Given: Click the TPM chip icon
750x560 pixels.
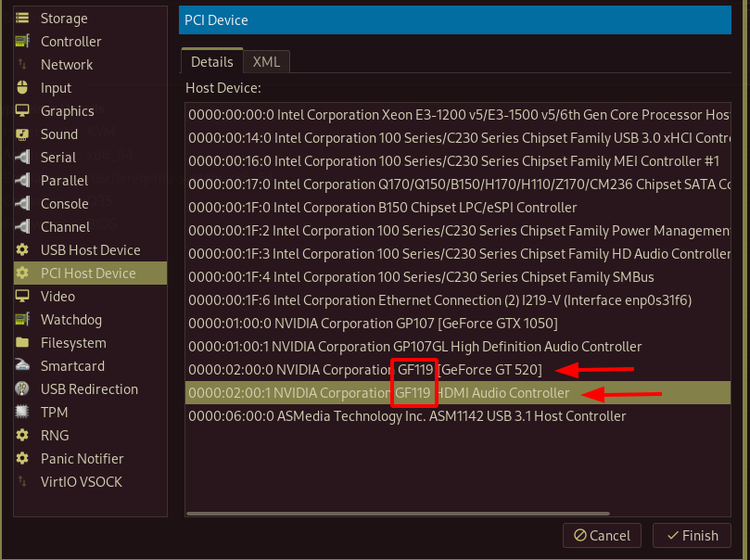Looking at the screenshot, I should (x=22, y=413).
